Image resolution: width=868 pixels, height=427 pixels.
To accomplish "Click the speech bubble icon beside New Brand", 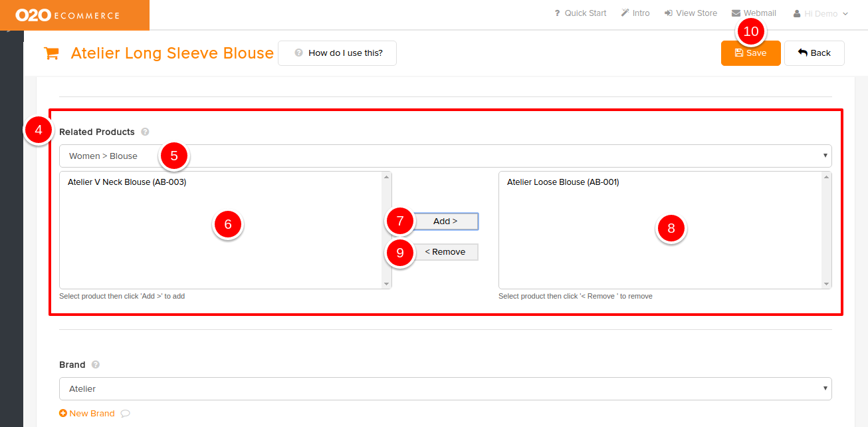I will [x=125, y=413].
